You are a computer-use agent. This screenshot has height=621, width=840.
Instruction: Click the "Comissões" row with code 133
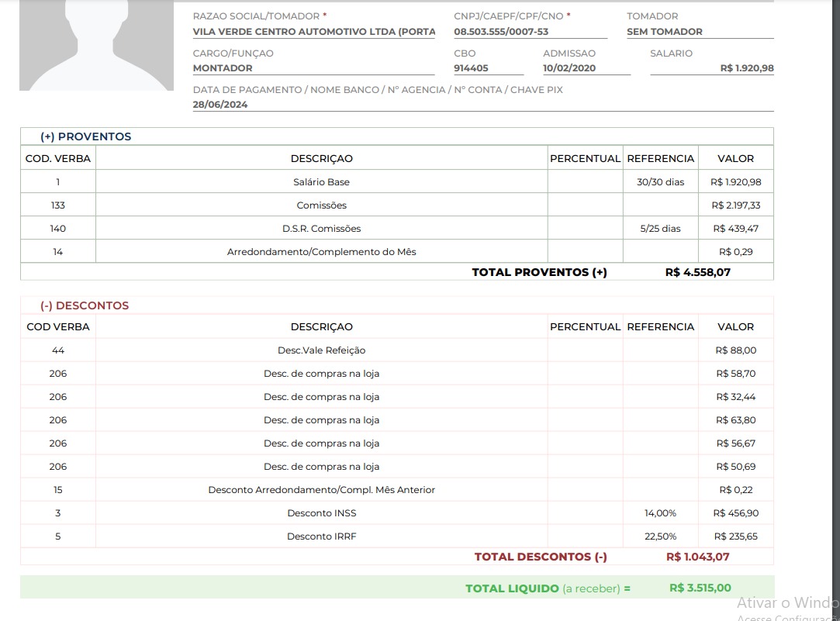pos(397,205)
